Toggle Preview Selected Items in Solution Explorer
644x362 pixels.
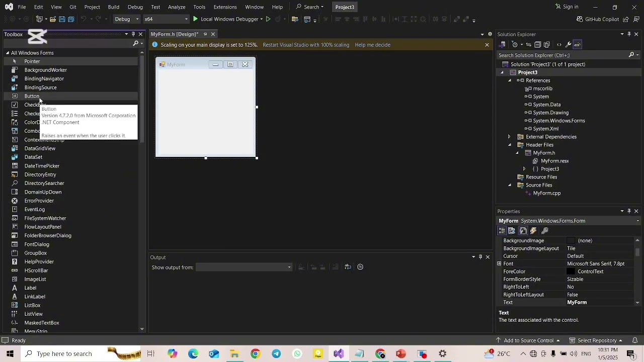(578, 45)
